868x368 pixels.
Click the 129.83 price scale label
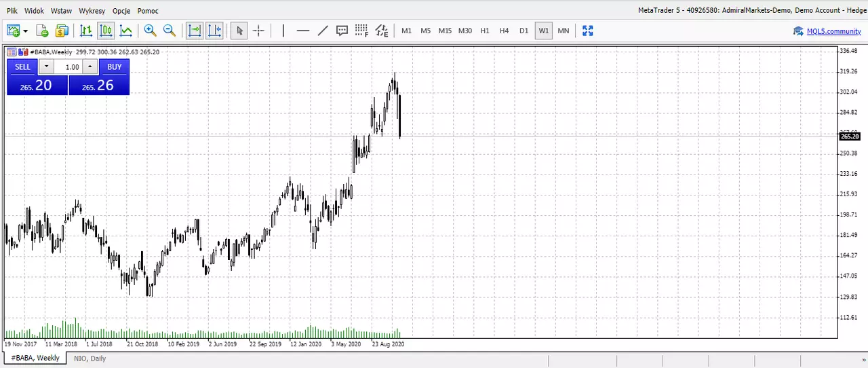pyautogui.click(x=848, y=297)
